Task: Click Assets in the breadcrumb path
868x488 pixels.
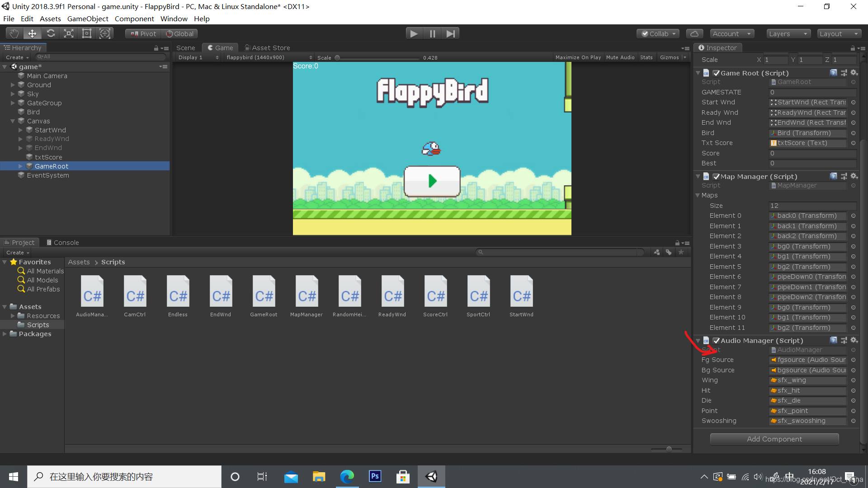Action: pyautogui.click(x=79, y=262)
